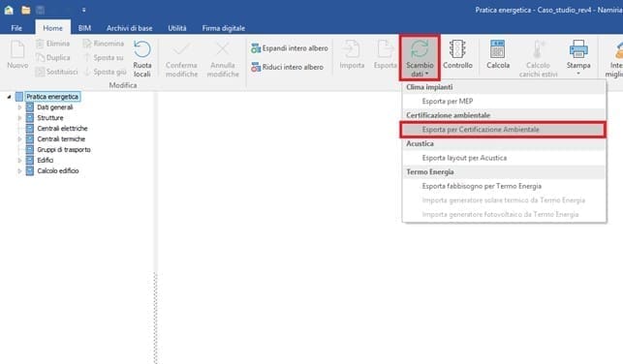Select Esporta layout per Acustica
This screenshot has height=364, width=623.
(x=504, y=158)
